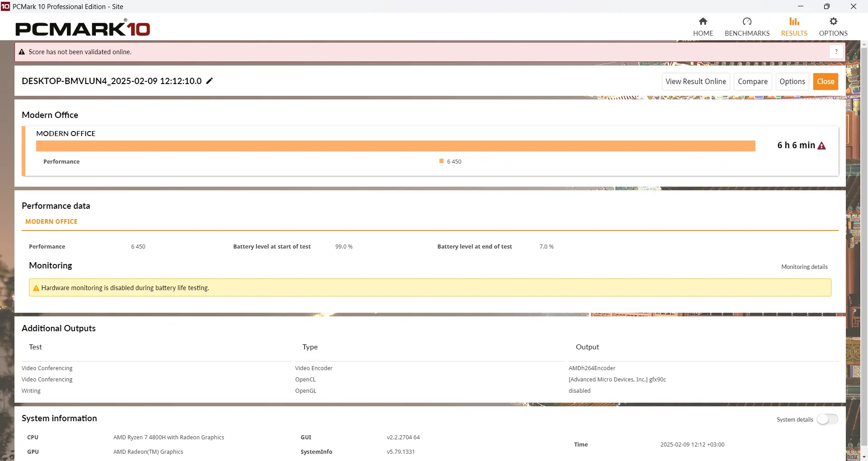Click the orange legend swatch next to 6 450
Image resolution: width=868 pixels, height=461 pixels.
coord(441,161)
